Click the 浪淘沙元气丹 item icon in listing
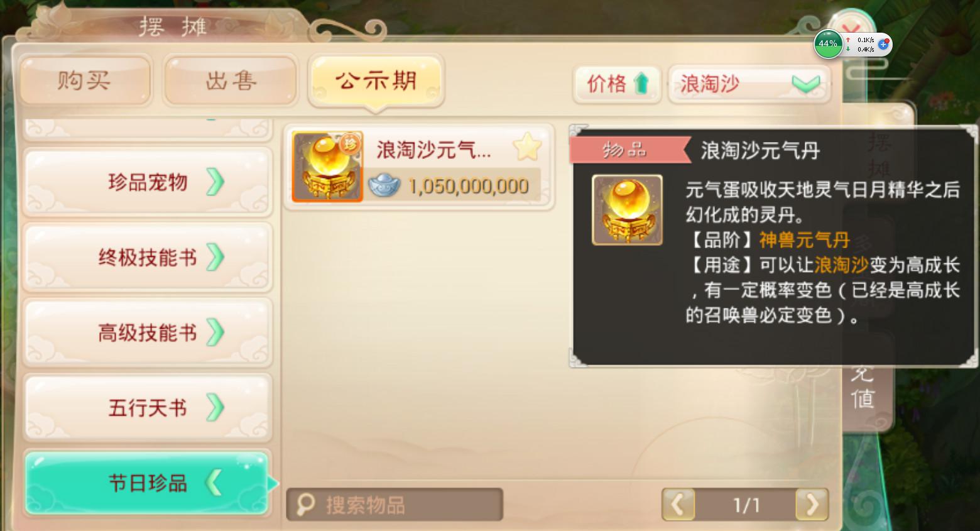The height and width of the screenshot is (531, 980). click(327, 167)
